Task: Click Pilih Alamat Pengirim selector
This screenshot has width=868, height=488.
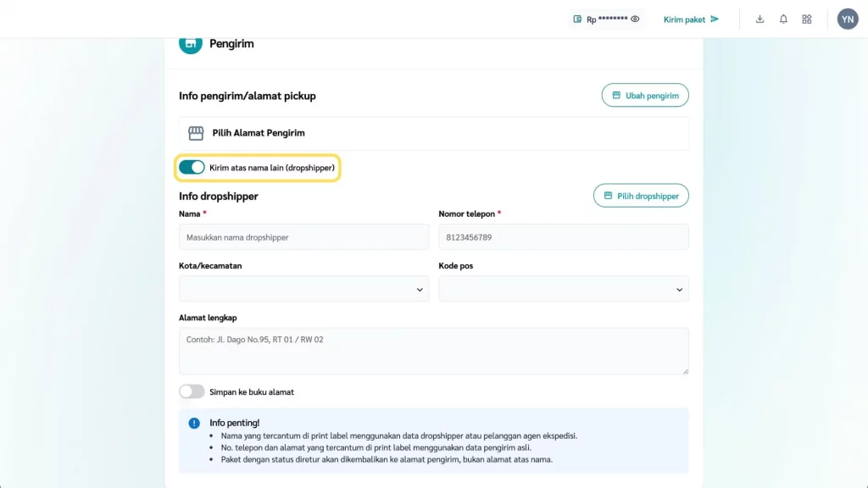Action: coord(433,133)
